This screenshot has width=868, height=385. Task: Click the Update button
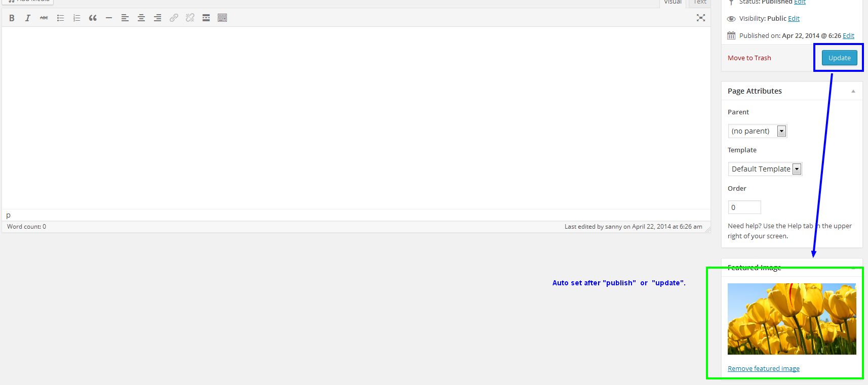840,58
